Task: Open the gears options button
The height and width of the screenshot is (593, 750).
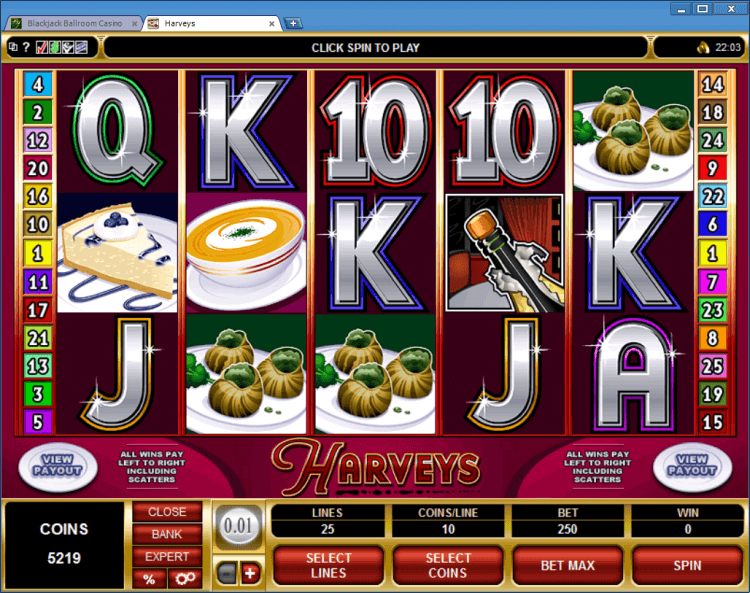Action: coord(185,579)
